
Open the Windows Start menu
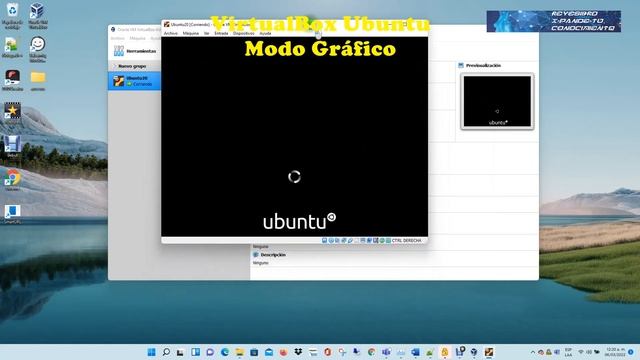(x=151, y=352)
